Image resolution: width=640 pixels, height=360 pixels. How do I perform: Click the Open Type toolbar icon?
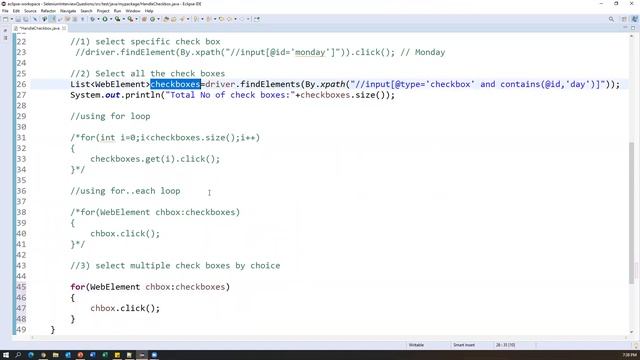coord(166,19)
